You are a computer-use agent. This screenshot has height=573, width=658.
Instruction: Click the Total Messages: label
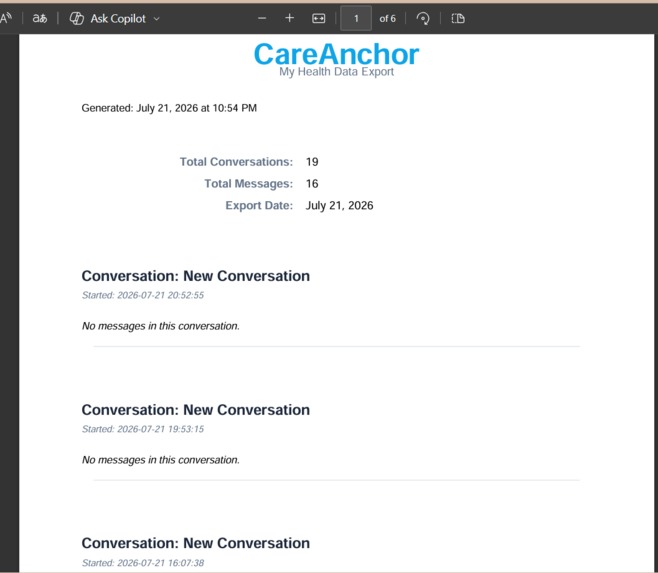tap(248, 183)
